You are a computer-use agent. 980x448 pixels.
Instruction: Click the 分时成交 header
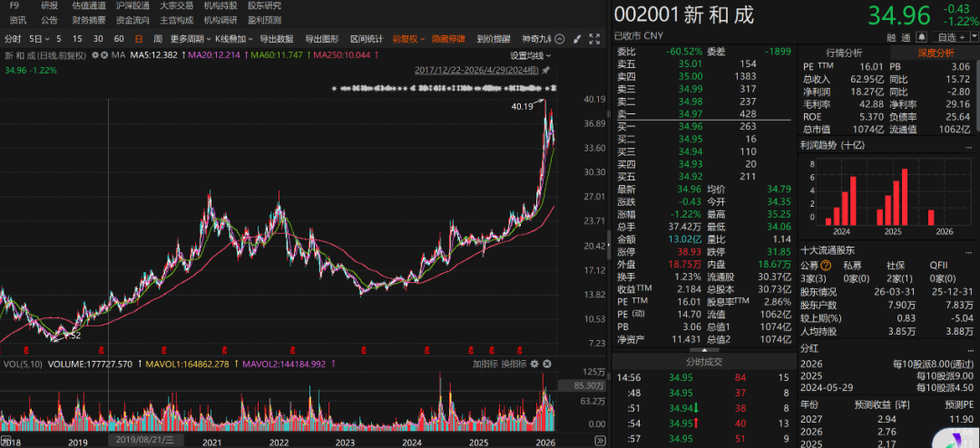click(703, 362)
